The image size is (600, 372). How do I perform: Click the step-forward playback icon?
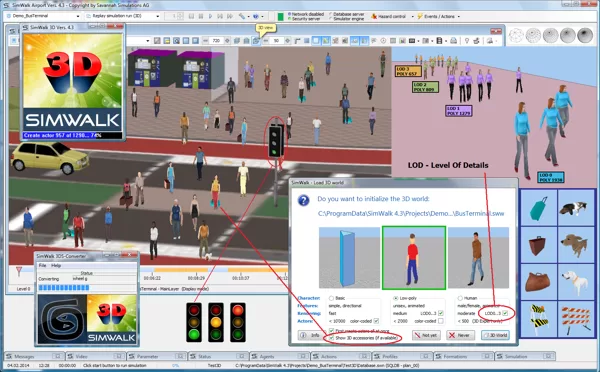220,16
